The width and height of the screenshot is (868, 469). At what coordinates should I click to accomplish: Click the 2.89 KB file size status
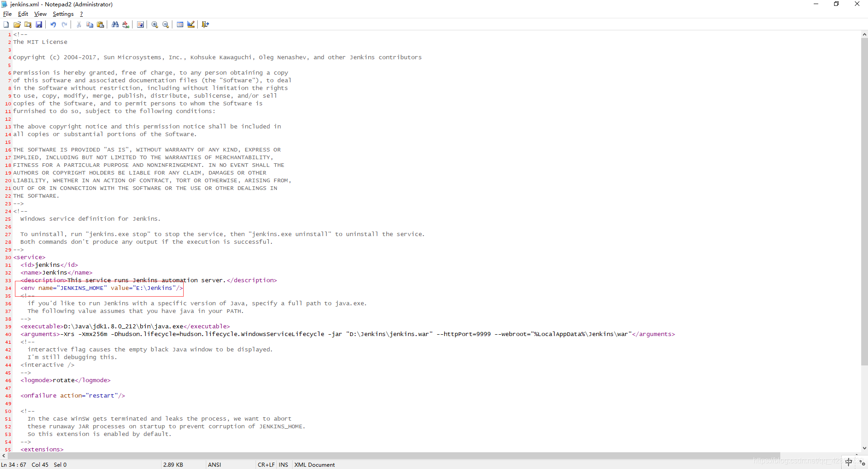coord(173,465)
